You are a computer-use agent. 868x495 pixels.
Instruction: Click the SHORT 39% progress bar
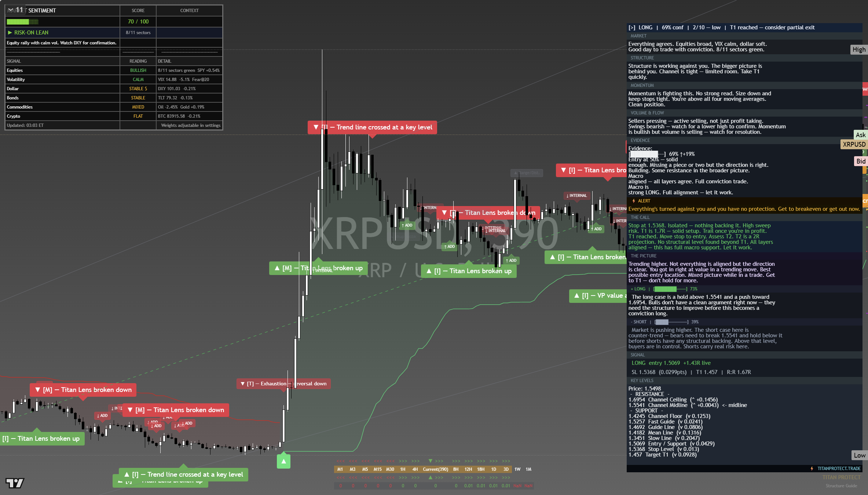point(672,322)
